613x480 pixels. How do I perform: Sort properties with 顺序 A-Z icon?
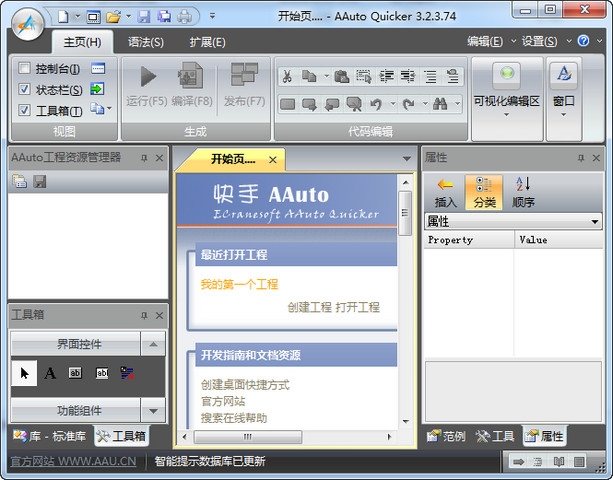523,184
